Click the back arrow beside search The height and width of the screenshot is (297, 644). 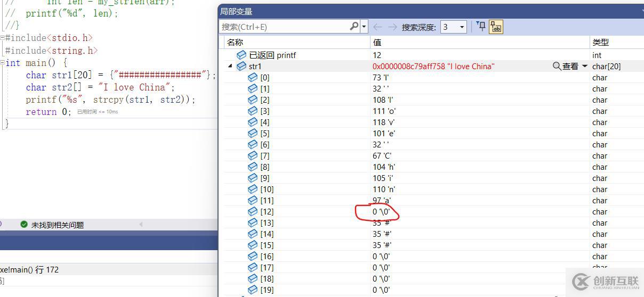[x=377, y=27]
